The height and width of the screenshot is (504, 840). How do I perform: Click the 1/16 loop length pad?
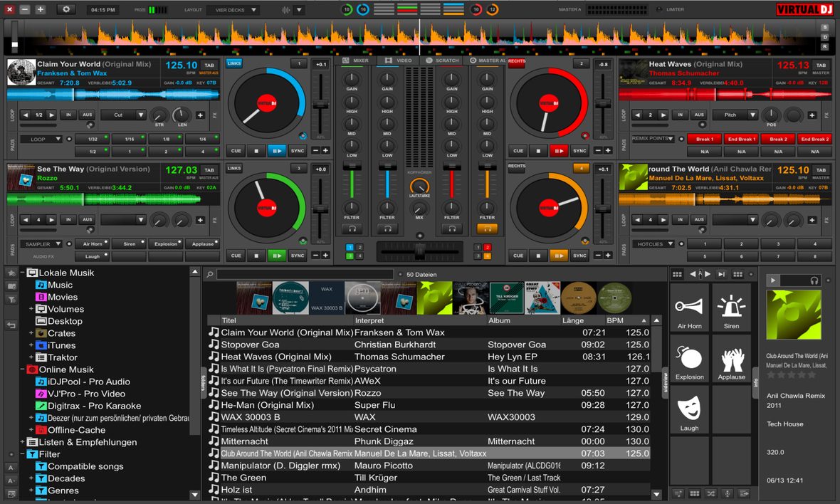tap(130, 139)
